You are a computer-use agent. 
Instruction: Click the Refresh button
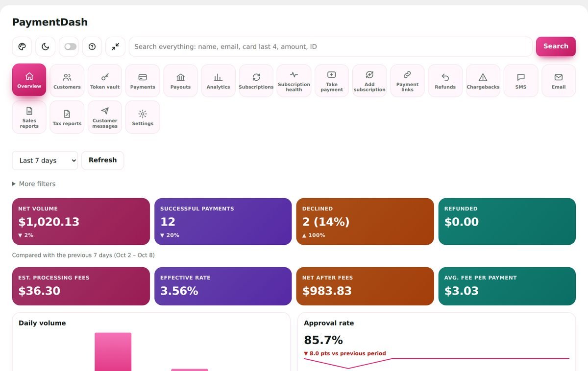[x=102, y=161]
